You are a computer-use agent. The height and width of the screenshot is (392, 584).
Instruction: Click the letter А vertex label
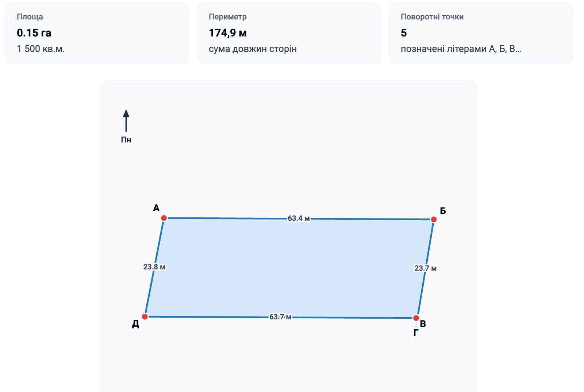click(156, 208)
